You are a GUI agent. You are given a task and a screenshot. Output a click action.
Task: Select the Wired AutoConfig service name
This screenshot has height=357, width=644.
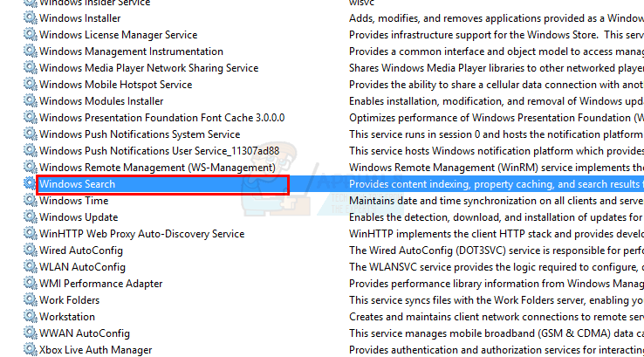tap(81, 251)
